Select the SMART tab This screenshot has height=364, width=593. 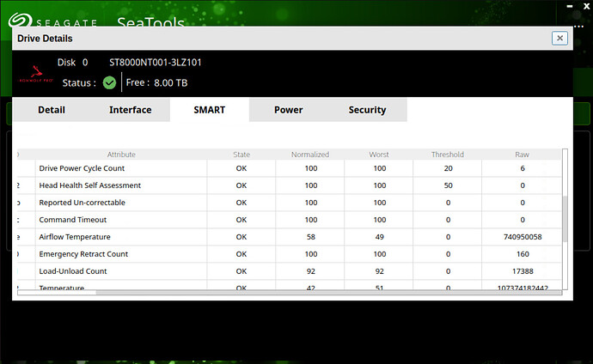209,110
